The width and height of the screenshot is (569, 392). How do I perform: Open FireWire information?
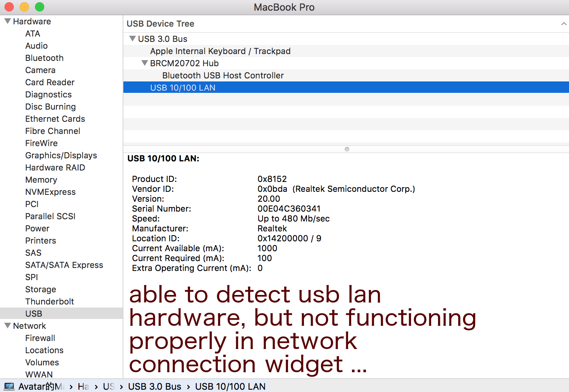coord(42,143)
